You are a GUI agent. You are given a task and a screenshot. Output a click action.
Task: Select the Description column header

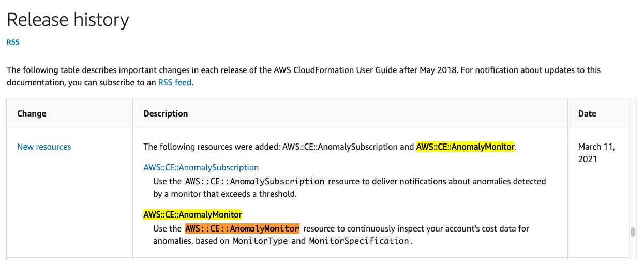[x=166, y=113]
